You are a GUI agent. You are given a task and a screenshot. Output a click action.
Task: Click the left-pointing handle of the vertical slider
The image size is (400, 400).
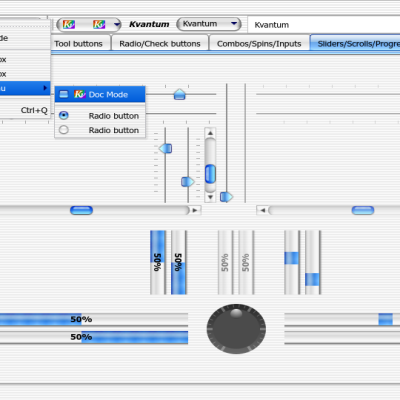coord(166,148)
